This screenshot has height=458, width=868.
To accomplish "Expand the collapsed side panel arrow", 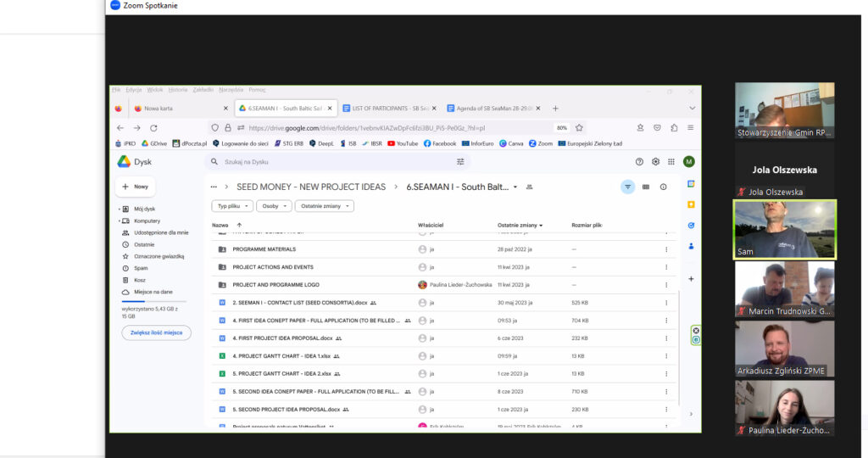I will click(691, 414).
